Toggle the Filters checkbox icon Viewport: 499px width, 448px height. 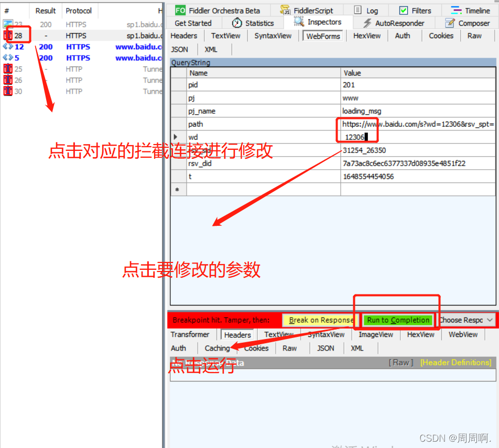point(404,10)
